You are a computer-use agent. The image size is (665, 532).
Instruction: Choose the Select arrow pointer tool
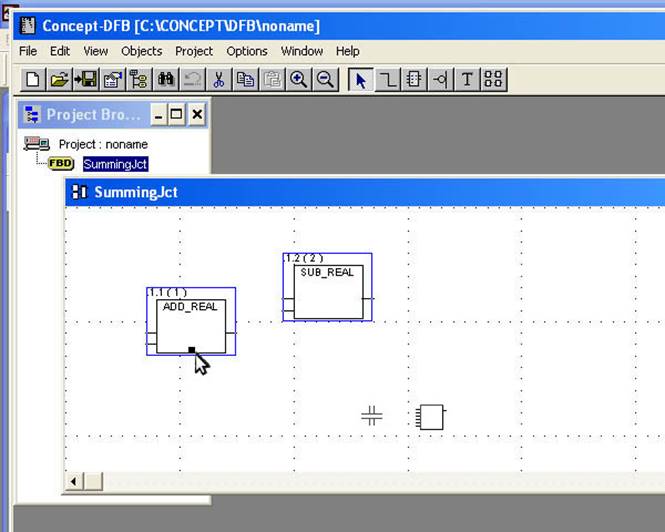pyautogui.click(x=360, y=79)
